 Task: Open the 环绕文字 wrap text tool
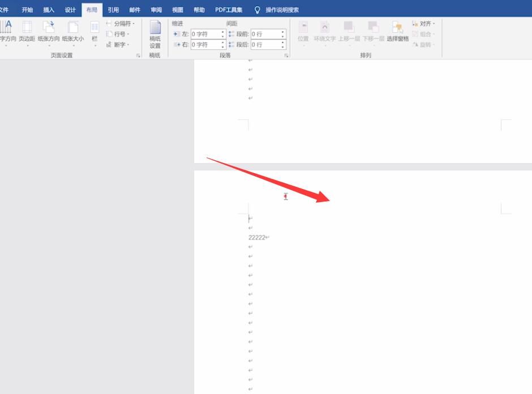325,32
